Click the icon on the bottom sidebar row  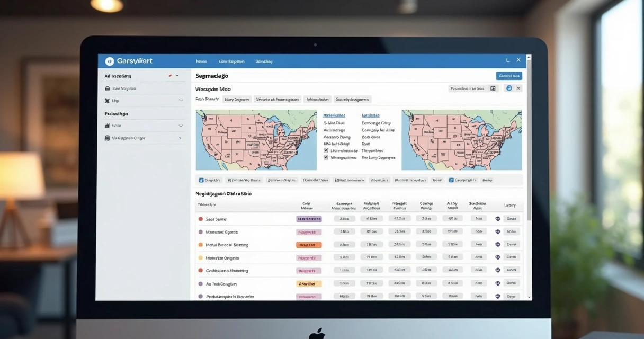[x=108, y=138]
